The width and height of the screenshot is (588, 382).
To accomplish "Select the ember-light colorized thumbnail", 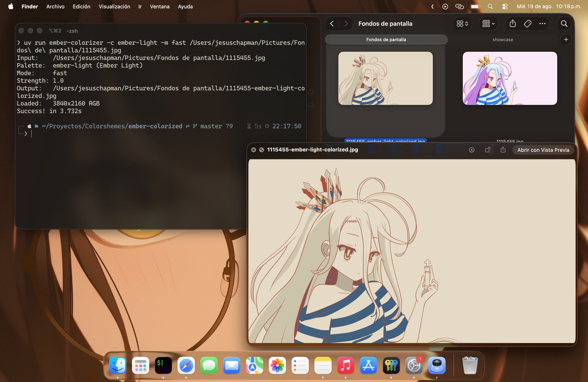I will 385,78.
